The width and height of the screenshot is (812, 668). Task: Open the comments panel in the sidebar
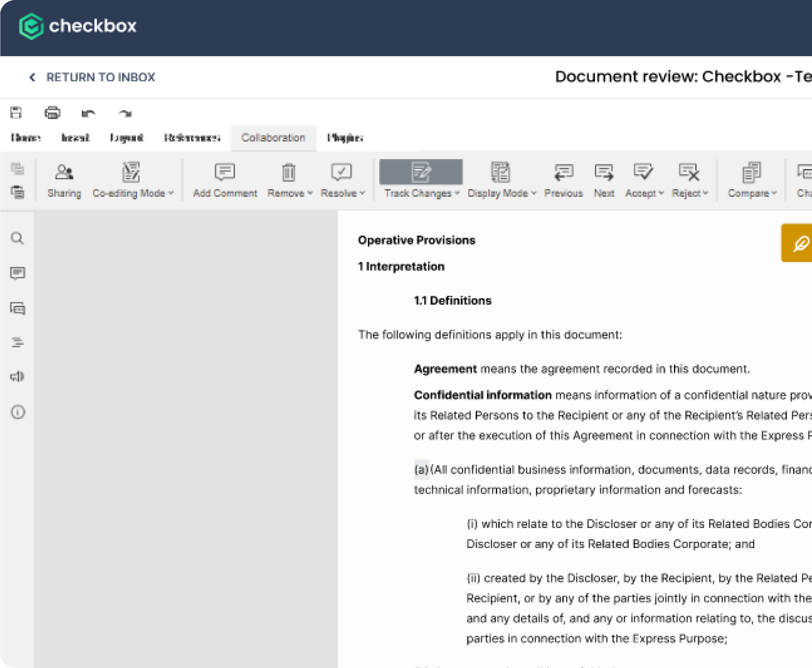click(17, 273)
